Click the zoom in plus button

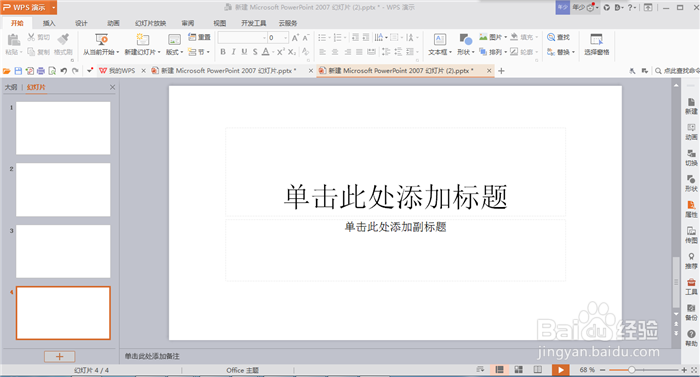click(683, 370)
